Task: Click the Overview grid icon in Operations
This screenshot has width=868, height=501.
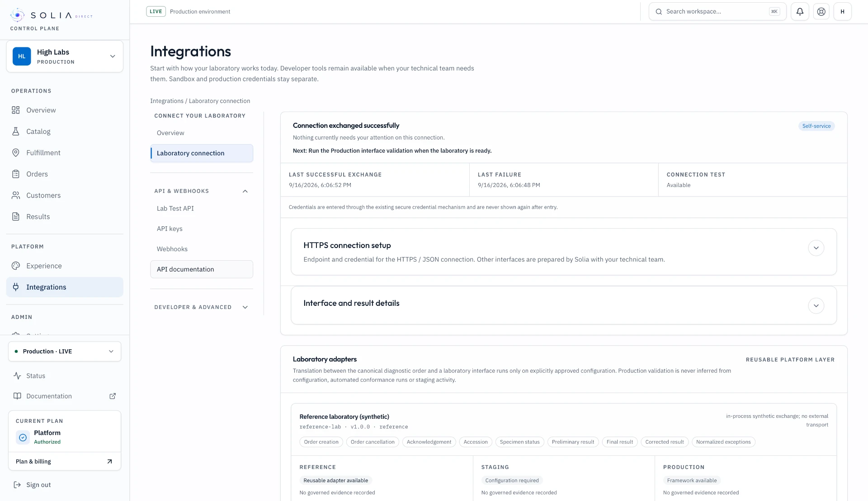Action: tap(16, 110)
